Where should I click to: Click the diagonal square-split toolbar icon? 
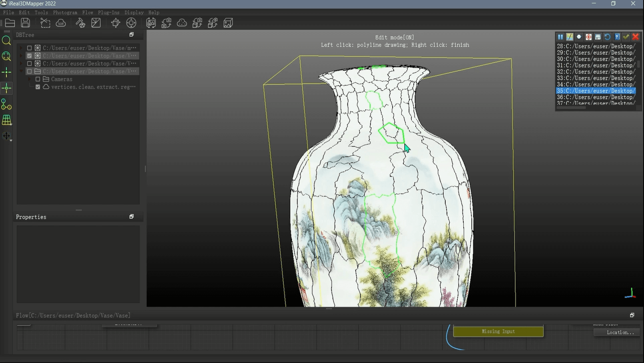(96, 23)
